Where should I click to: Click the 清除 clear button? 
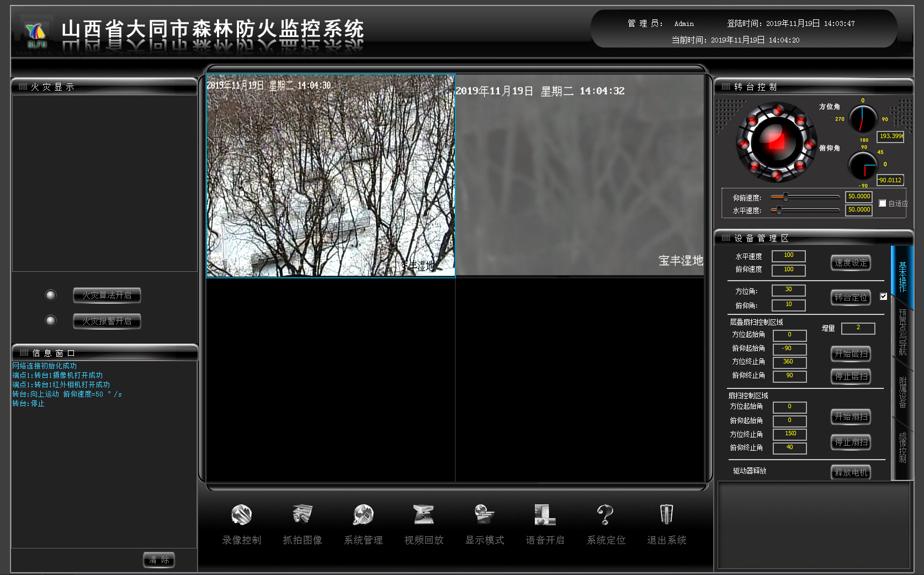click(159, 560)
